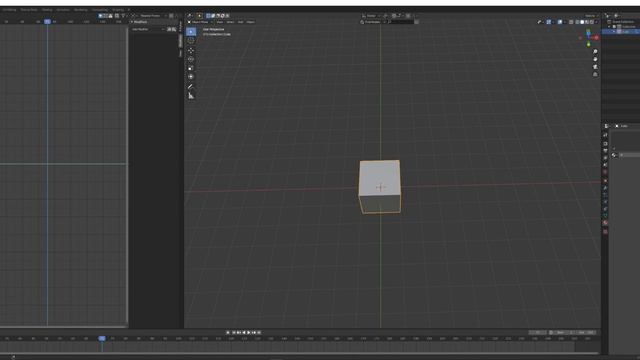
Task: Open the Material properties tab
Action: tap(605, 222)
